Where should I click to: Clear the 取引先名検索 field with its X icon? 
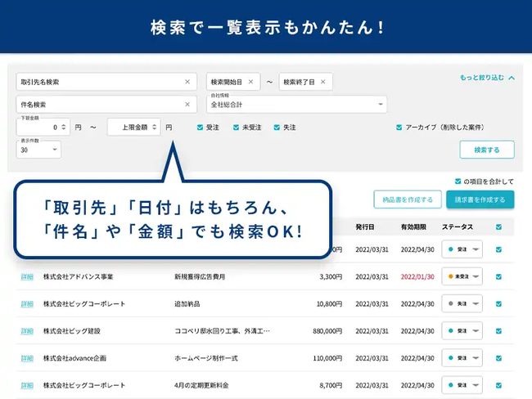coord(187,82)
